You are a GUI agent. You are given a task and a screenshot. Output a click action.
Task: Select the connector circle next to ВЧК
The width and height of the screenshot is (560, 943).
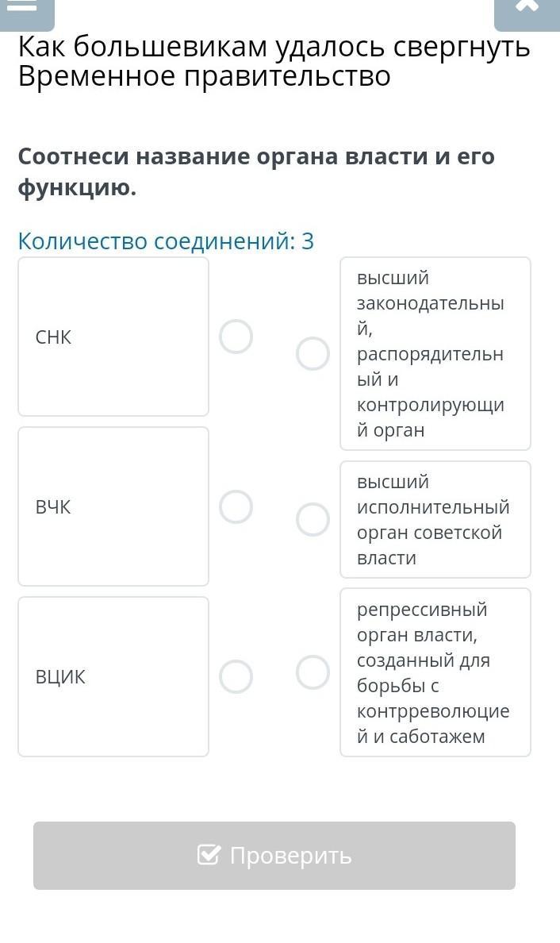coord(236,507)
